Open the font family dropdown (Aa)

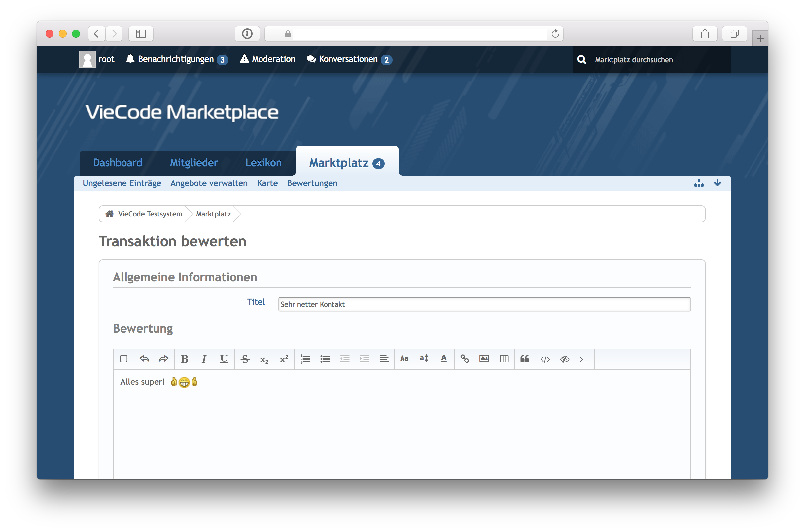(x=404, y=359)
